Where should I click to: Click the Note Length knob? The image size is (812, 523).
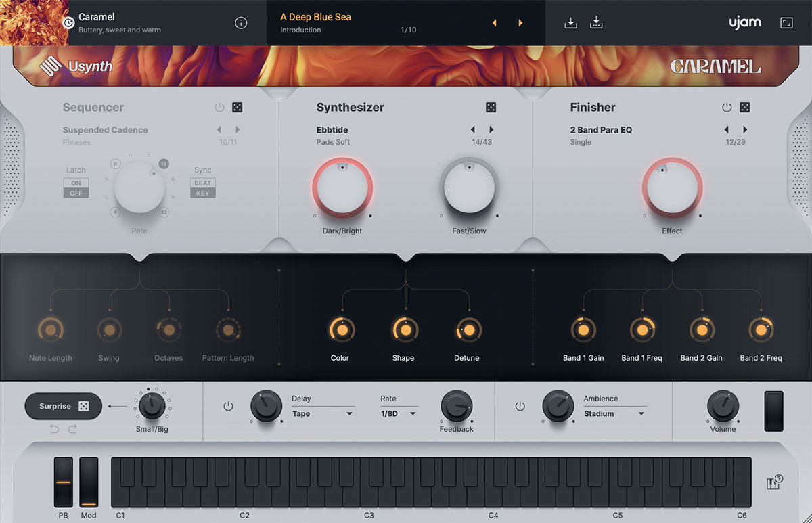tap(50, 330)
